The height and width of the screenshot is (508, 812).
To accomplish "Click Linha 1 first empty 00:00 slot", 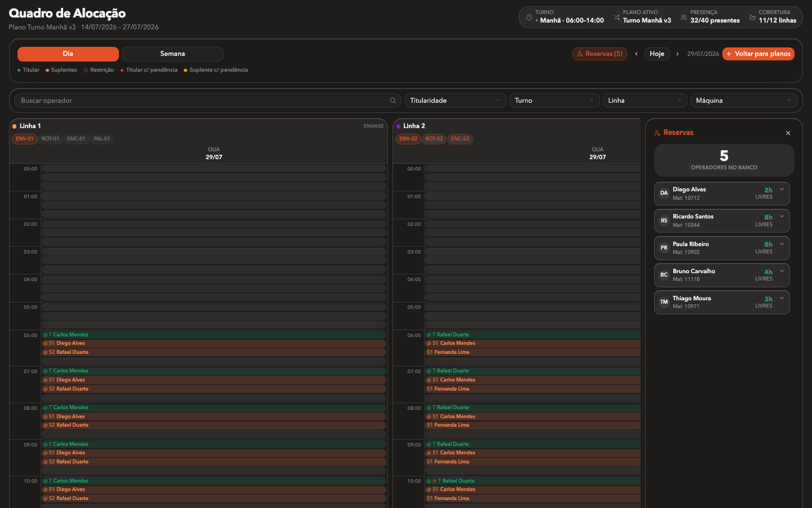I will tap(214, 168).
